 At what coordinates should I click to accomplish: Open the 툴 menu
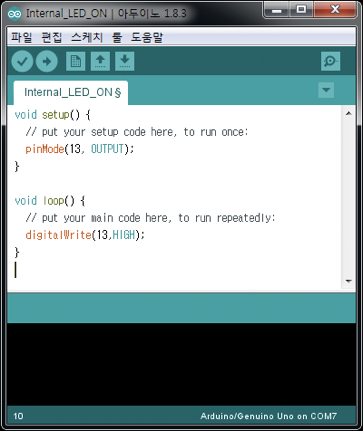pos(117,37)
